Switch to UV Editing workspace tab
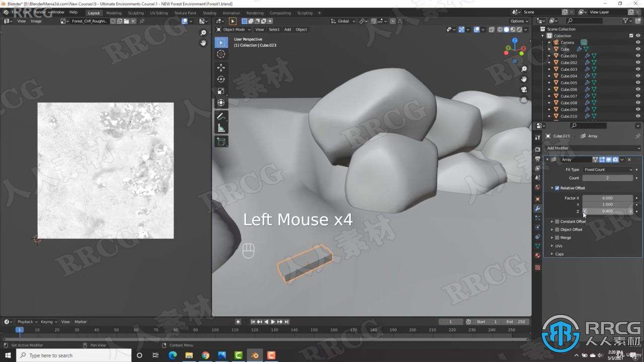The height and width of the screenshot is (362, 644). click(x=159, y=13)
